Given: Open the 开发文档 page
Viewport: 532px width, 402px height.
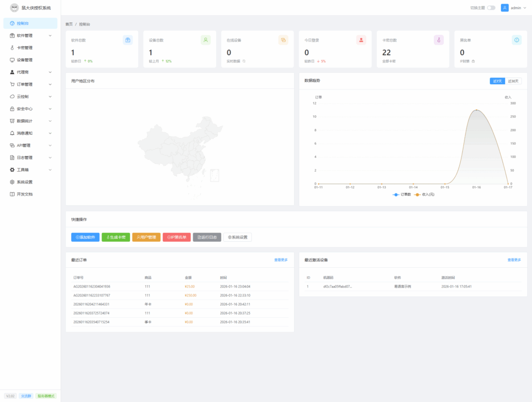Looking at the screenshot, I should (23, 194).
